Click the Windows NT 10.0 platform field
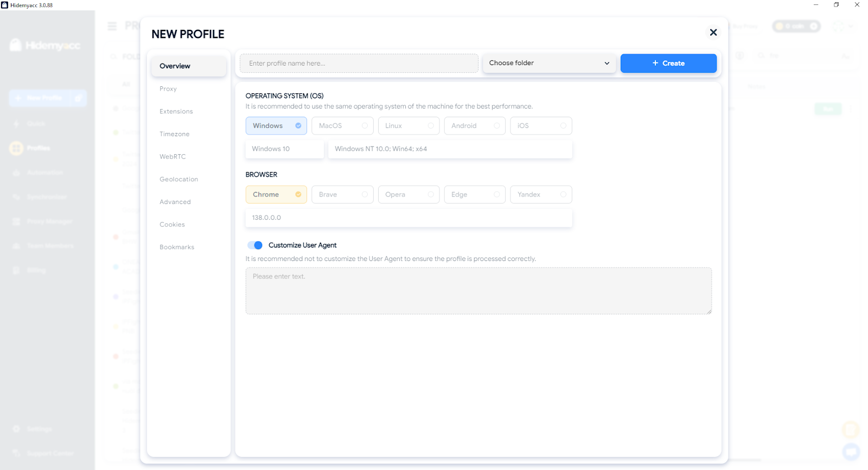This screenshot has height=470, width=868. click(450, 149)
